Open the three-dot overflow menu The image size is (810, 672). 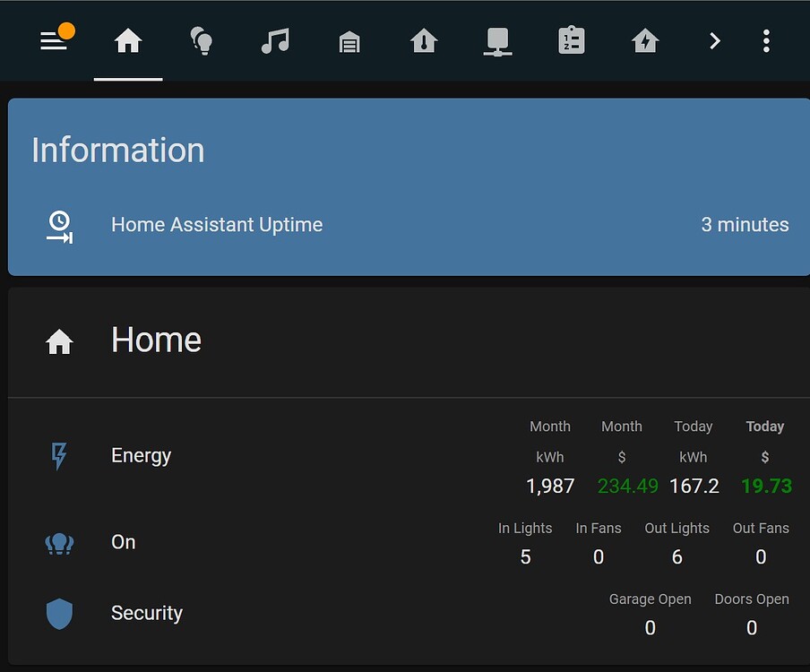pos(766,40)
